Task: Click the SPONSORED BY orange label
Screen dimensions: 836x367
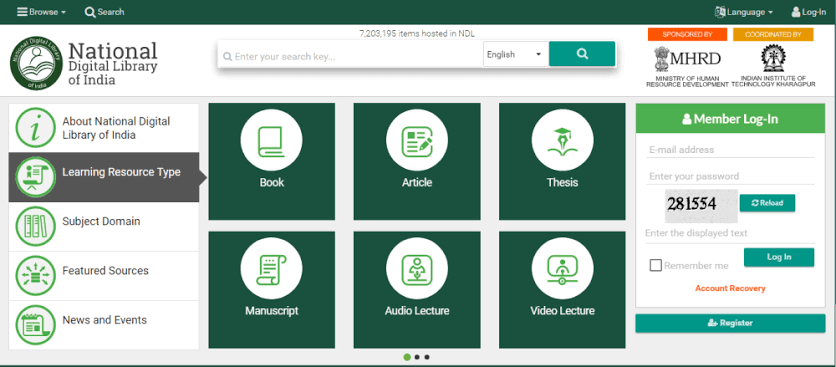Action: (687, 34)
